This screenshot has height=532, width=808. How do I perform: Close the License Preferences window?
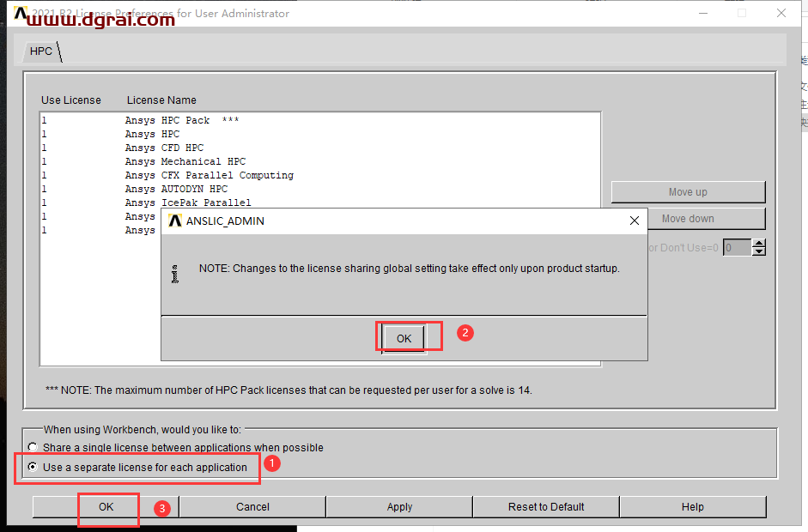[781, 13]
